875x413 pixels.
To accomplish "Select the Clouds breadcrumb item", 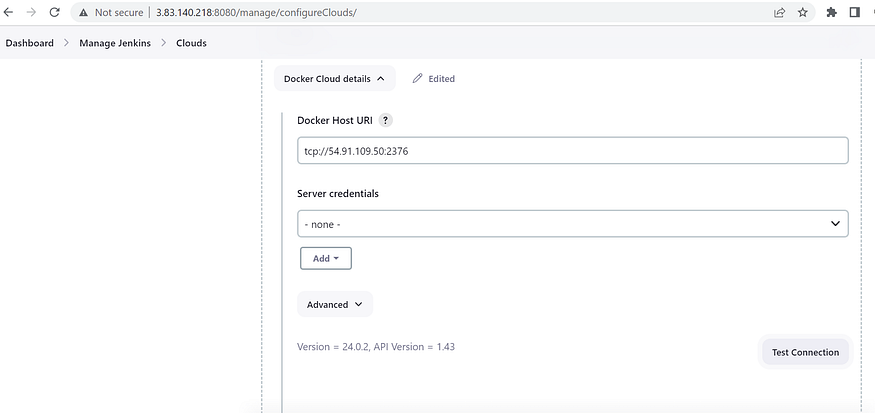I will pyautogui.click(x=191, y=43).
